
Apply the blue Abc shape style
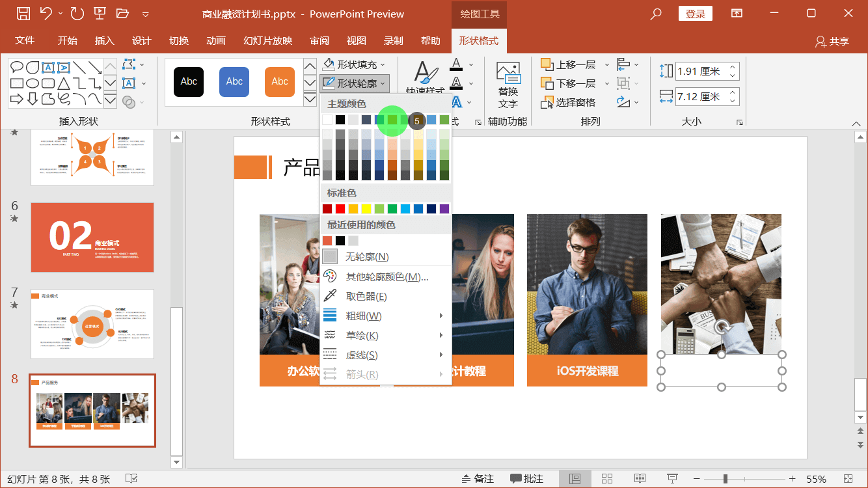234,81
